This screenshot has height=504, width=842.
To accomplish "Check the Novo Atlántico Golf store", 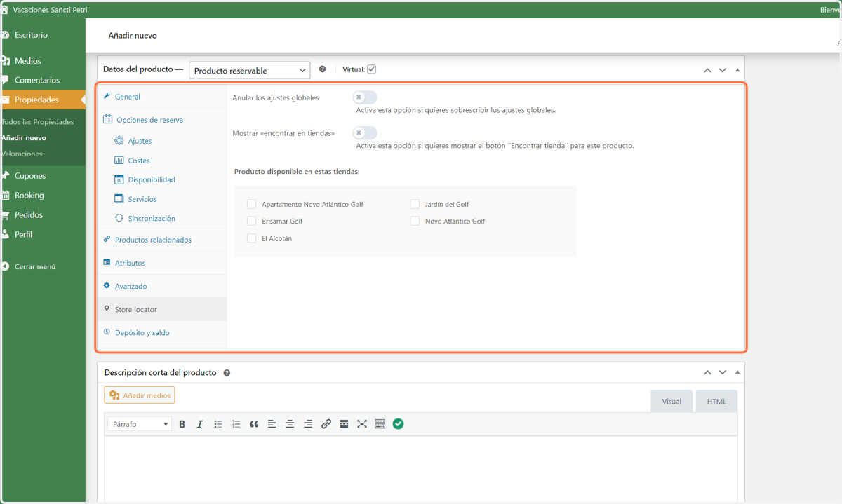I will [415, 221].
